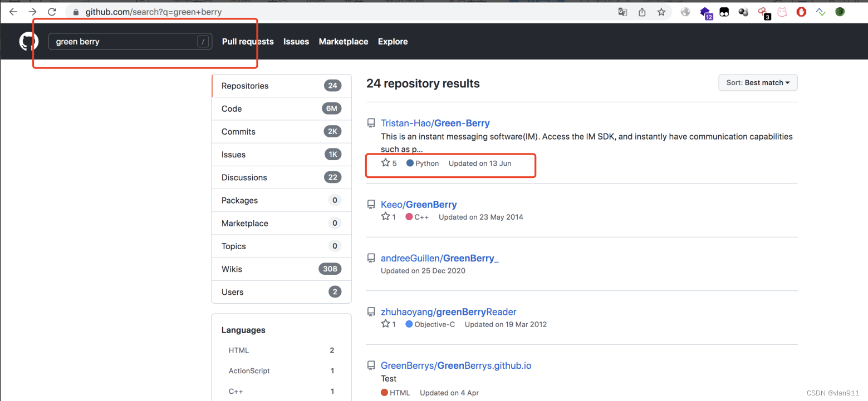This screenshot has width=868, height=401.
Task: Click the browser back arrow
Action: (x=13, y=12)
